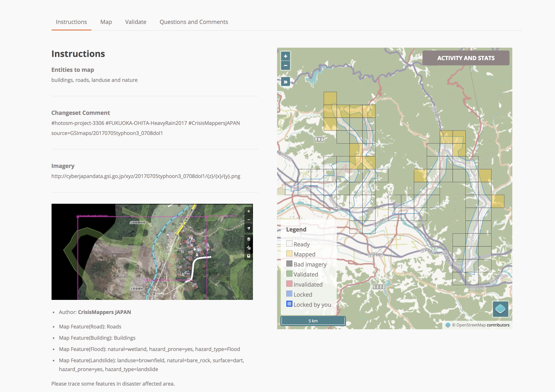This screenshot has width=555, height=392.
Task: Select the Entities to map heading
Action: [x=73, y=70]
